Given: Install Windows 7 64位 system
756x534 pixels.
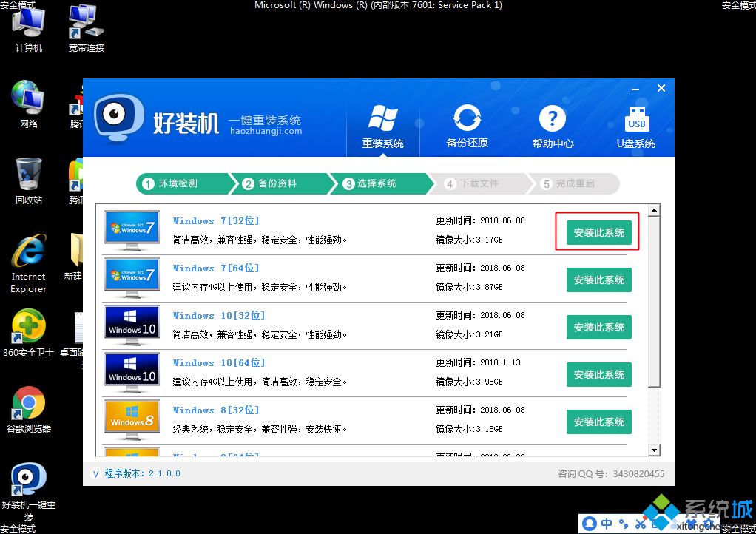Looking at the screenshot, I should [x=599, y=280].
